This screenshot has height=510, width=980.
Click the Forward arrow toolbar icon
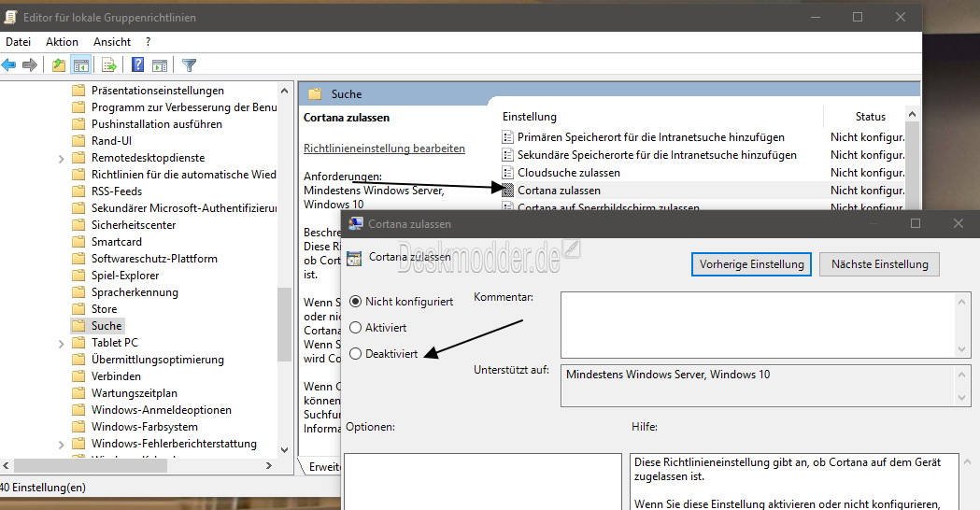29,65
